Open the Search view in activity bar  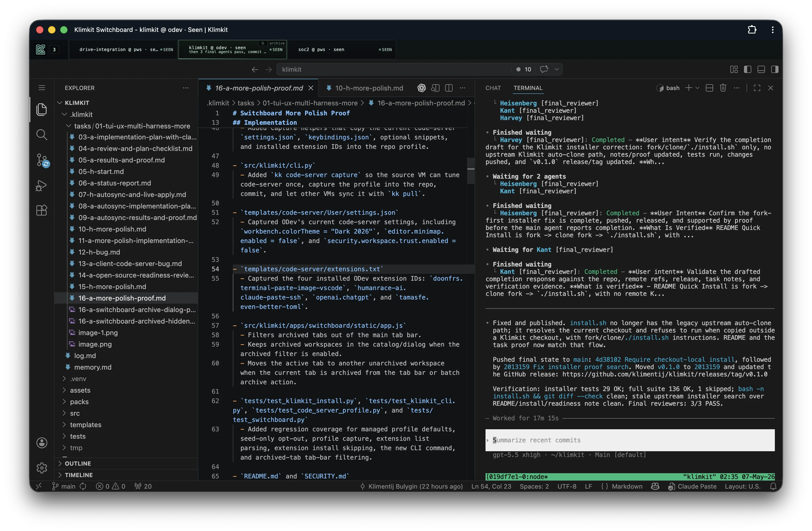tap(42, 135)
